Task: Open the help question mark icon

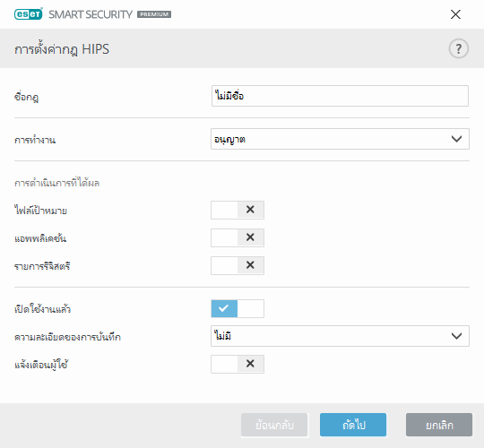Action: 458,48
